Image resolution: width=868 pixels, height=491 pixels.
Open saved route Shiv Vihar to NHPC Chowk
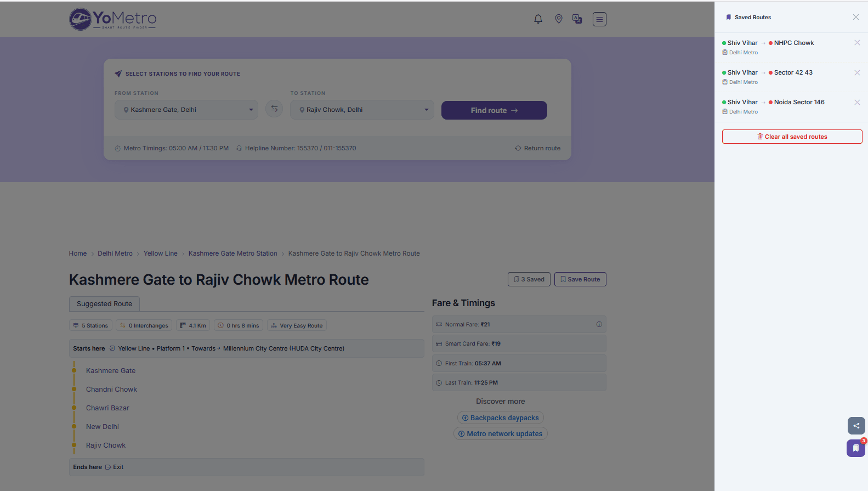[x=768, y=43]
